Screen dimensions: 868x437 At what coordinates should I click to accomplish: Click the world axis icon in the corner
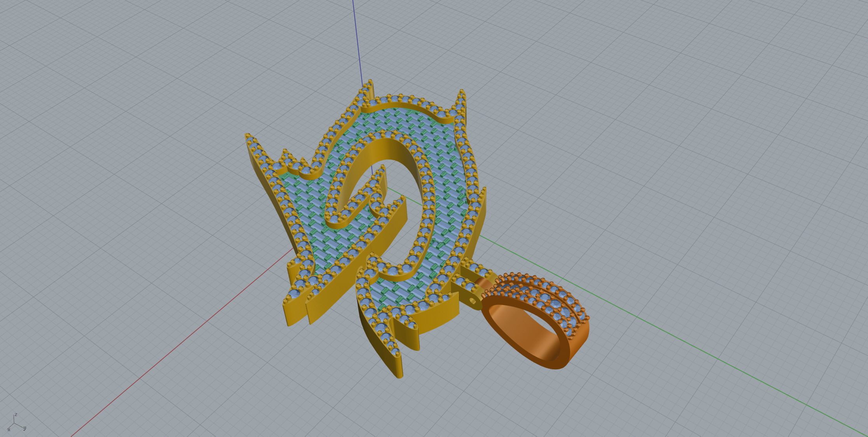click(x=16, y=423)
